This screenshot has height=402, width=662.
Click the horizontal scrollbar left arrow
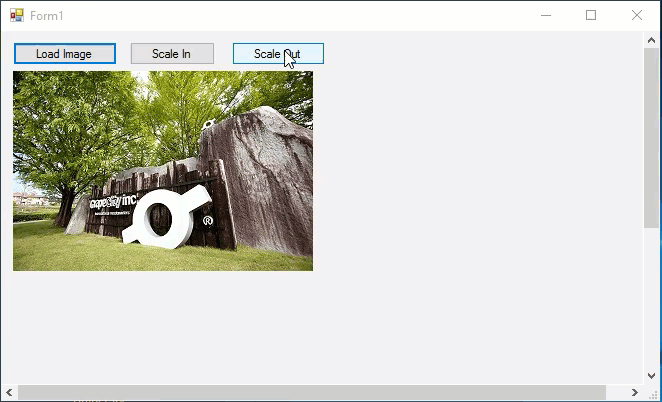tap(9, 393)
